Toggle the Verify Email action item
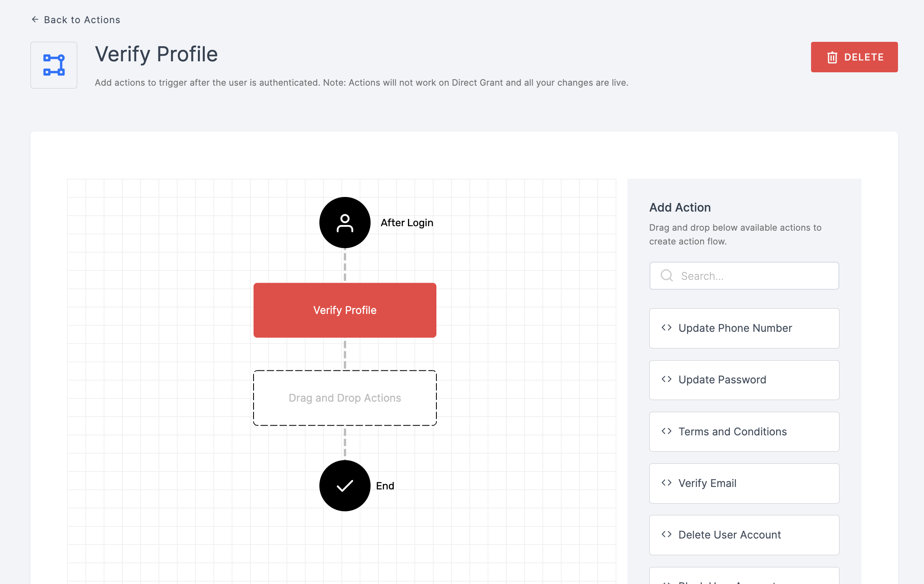Screen dimensions: 924x584 [744, 483]
